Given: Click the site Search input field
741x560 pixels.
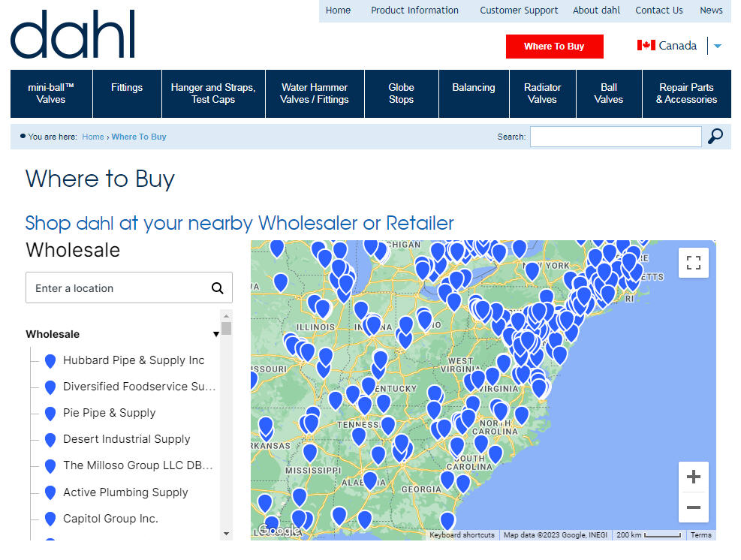Looking at the screenshot, I should tap(616, 137).
